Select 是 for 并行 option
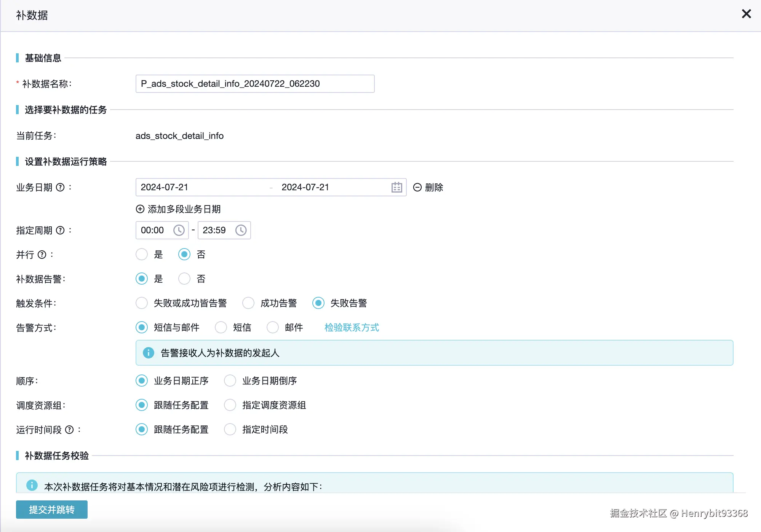 click(x=142, y=254)
